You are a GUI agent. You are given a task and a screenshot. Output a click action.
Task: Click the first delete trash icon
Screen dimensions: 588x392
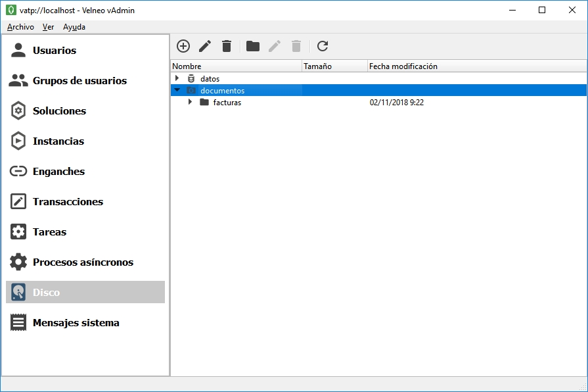coord(227,46)
